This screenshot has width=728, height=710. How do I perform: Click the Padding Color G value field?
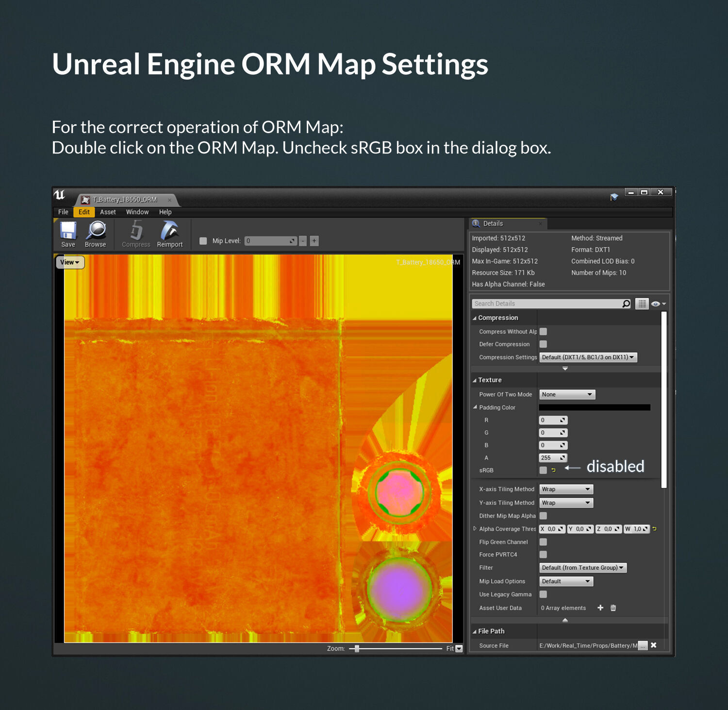point(553,433)
